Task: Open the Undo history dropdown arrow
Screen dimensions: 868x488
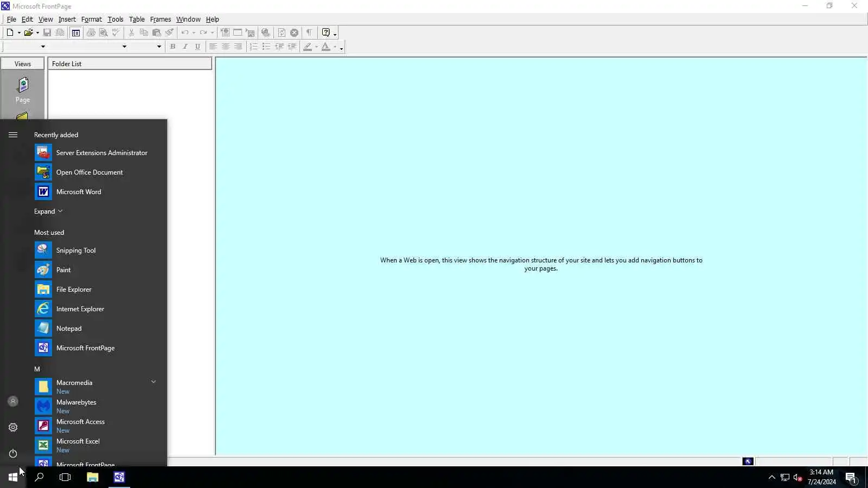Action: (194, 33)
